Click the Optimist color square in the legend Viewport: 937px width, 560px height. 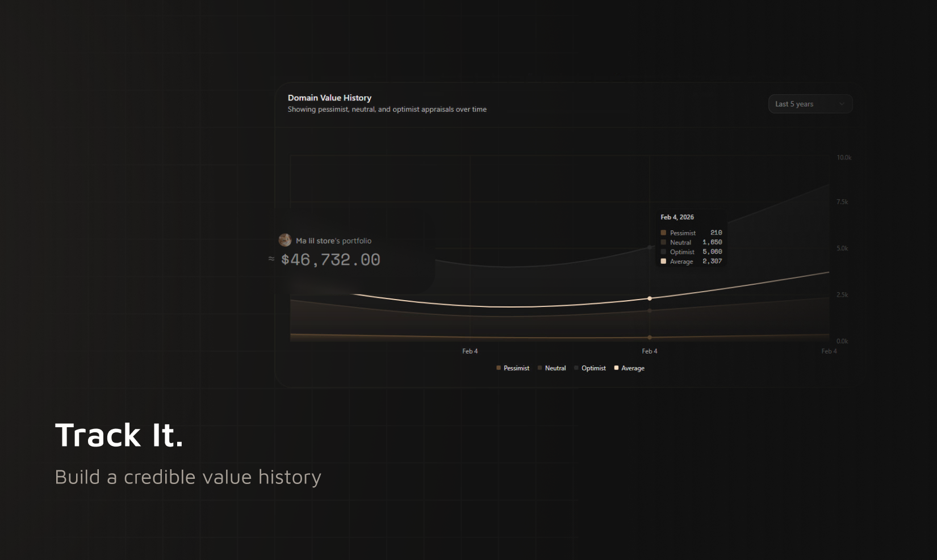(576, 368)
